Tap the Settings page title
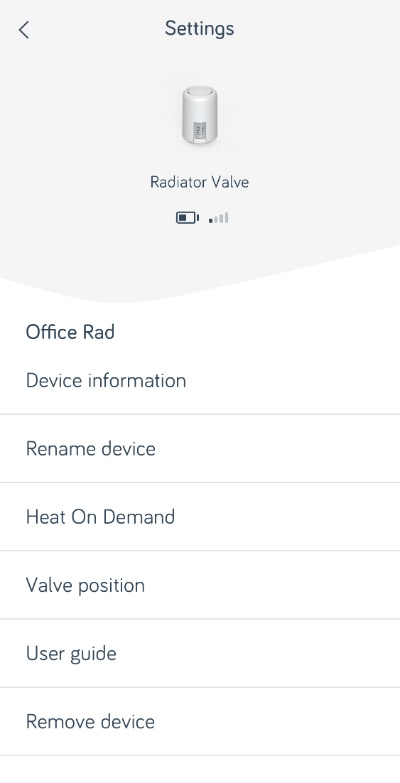This screenshot has width=400, height=783. coord(199,28)
